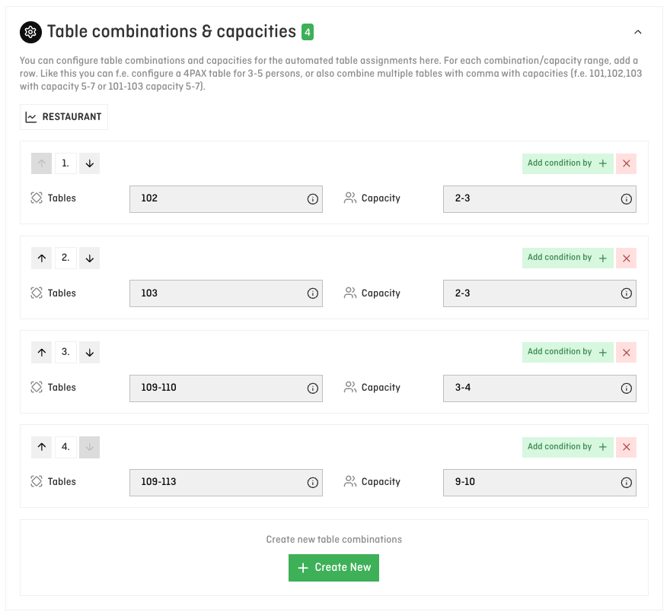Open the RESTAURANT tab
The height and width of the screenshot is (615, 670).
point(64,117)
